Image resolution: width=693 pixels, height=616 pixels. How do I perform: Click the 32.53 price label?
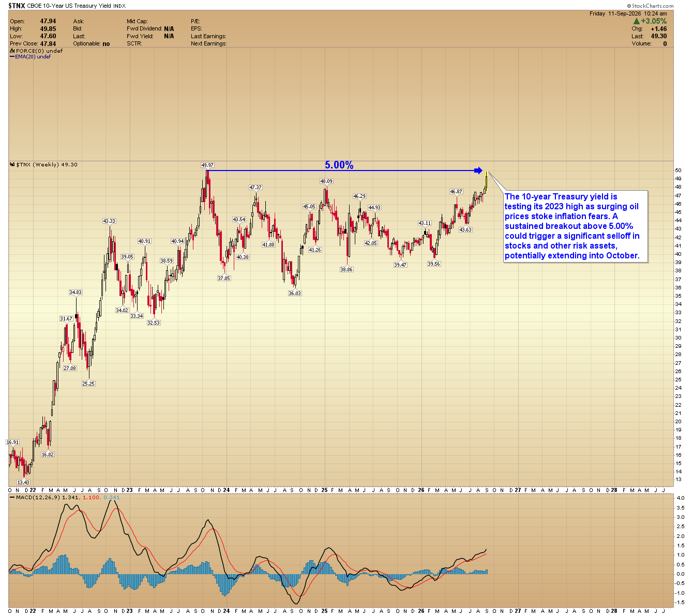point(154,323)
